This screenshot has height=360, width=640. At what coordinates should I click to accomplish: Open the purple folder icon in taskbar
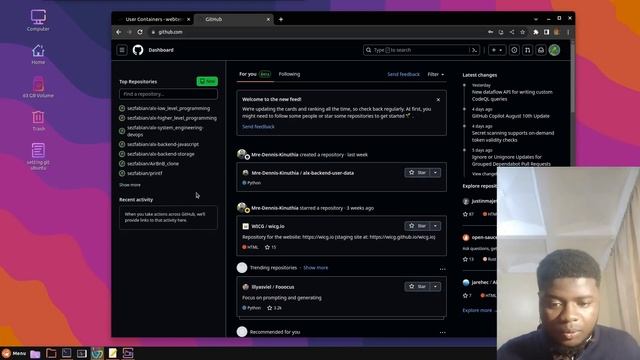click(36, 353)
